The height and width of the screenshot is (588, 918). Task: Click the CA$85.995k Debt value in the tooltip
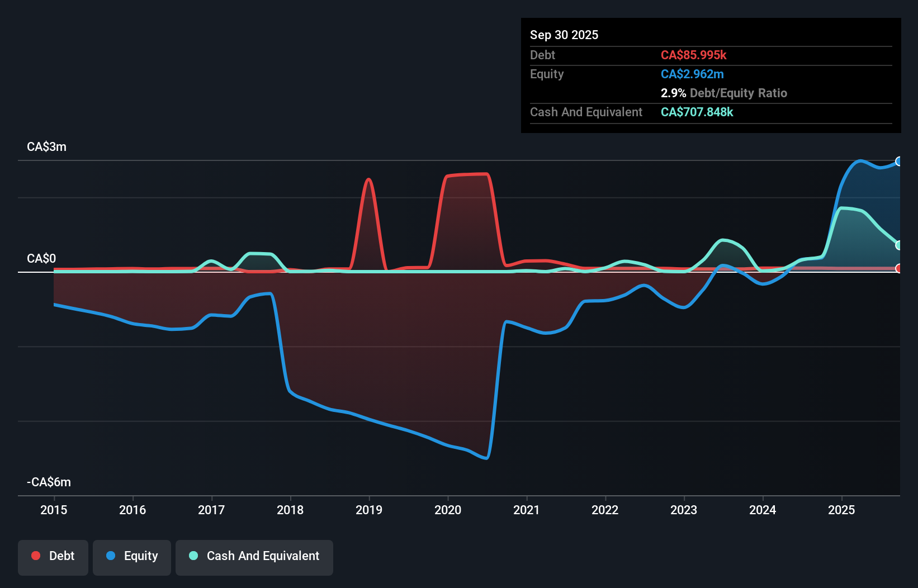[694, 55]
